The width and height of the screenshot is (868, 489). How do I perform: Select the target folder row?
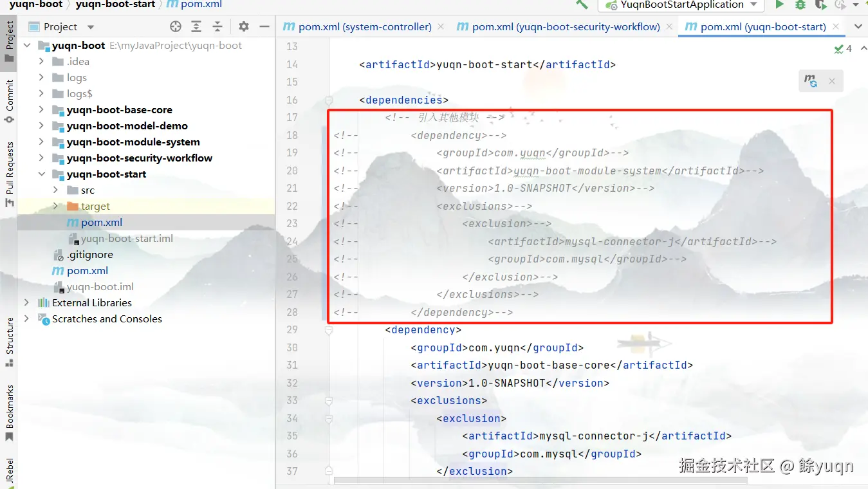click(146, 207)
